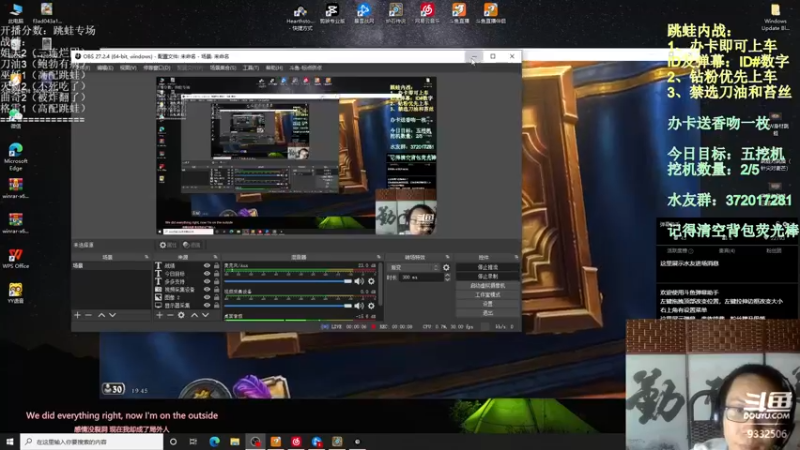Click the 退出 exit button in 控件

pyautogui.click(x=487, y=313)
